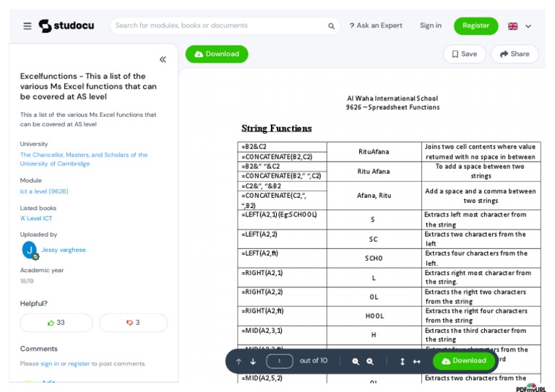Image resolution: width=555 pixels, height=392 pixels.
Task: Zoom out the document
Action: (x=356, y=361)
